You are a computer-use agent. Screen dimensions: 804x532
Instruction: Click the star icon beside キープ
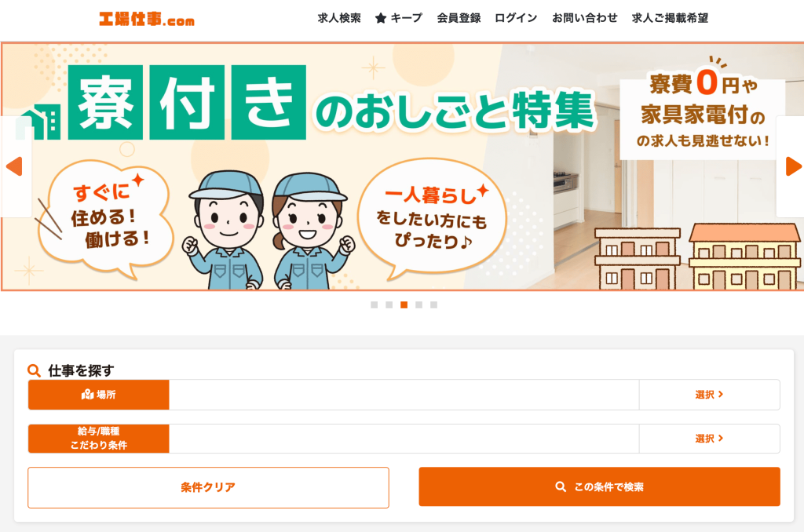tap(381, 19)
